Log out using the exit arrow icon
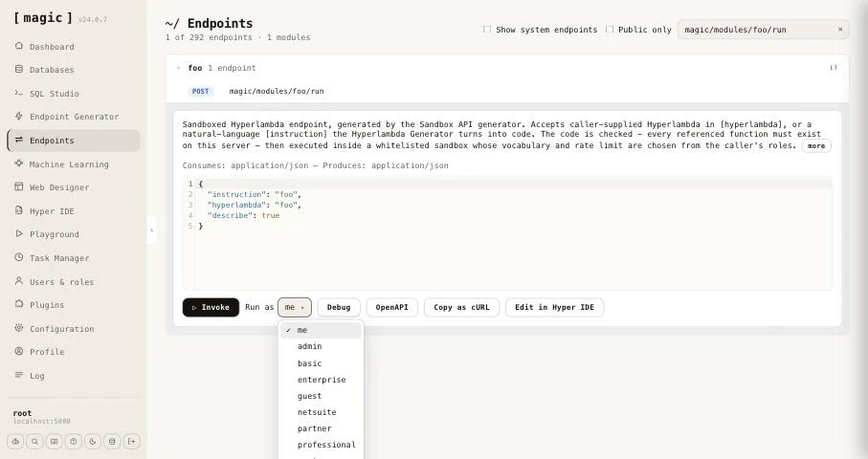The height and width of the screenshot is (459, 868). 131,441
